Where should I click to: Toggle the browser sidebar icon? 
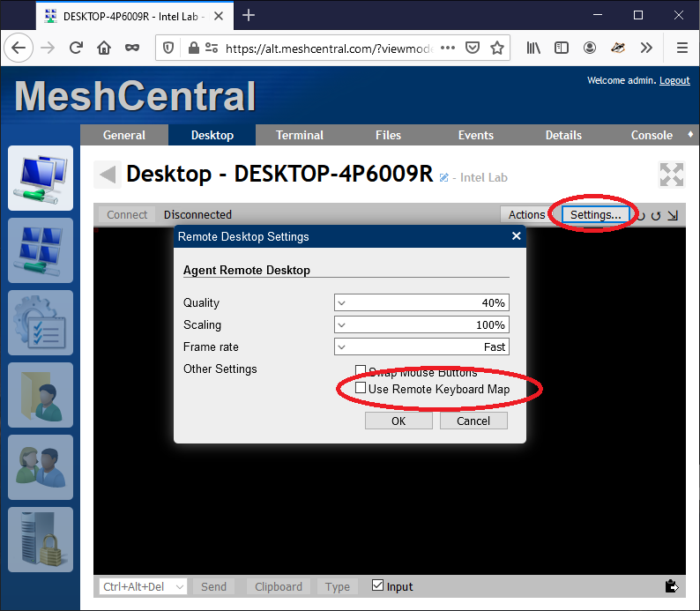coord(562,48)
